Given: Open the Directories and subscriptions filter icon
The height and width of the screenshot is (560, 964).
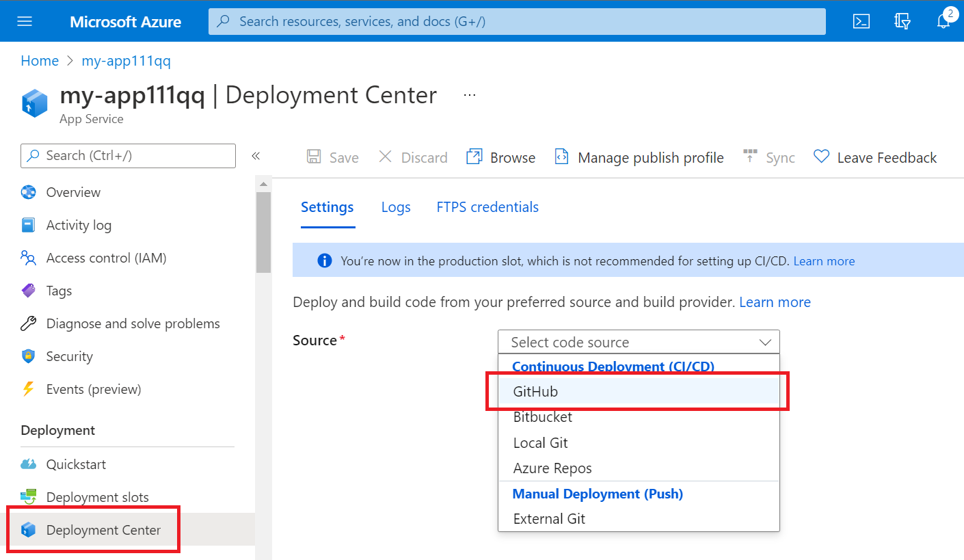Looking at the screenshot, I should (902, 21).
